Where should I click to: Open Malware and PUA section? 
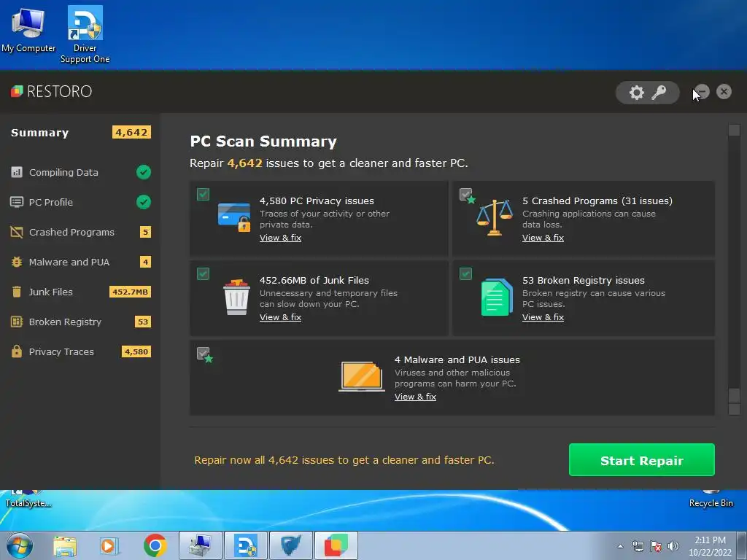click(x=80, y=262)
